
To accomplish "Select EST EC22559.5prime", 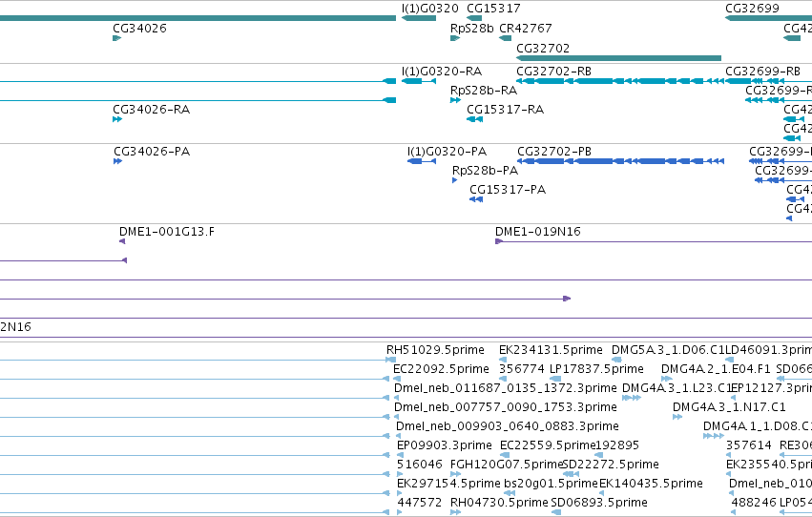I will 548,445.
